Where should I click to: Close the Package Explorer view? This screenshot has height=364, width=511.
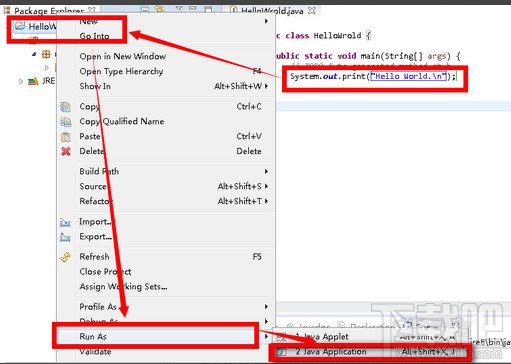(x=92, y=10)
